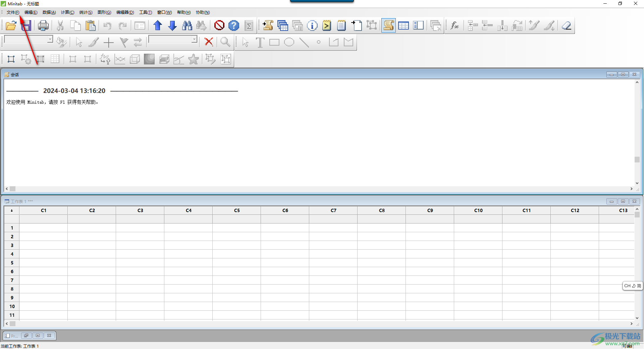Click the Undo arrow icon
This screenshot has width=644, height=349.
coord(107,26)
